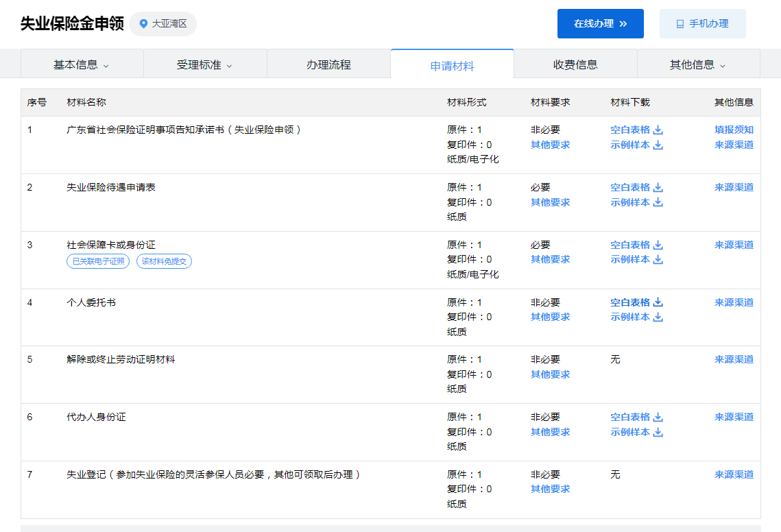Click the 该材料免提交 tag

coord(164,261)
